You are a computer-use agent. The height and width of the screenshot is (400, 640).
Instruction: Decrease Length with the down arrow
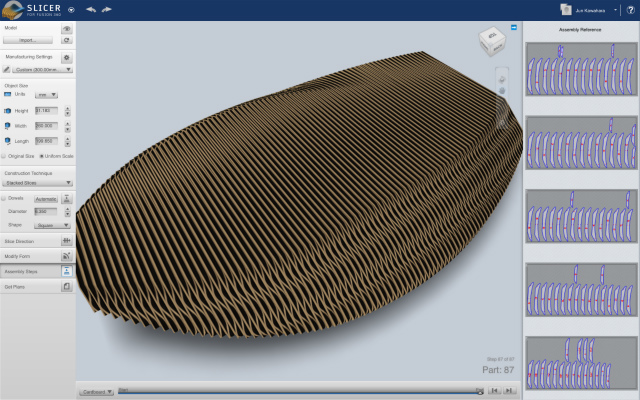click(67, 144)
